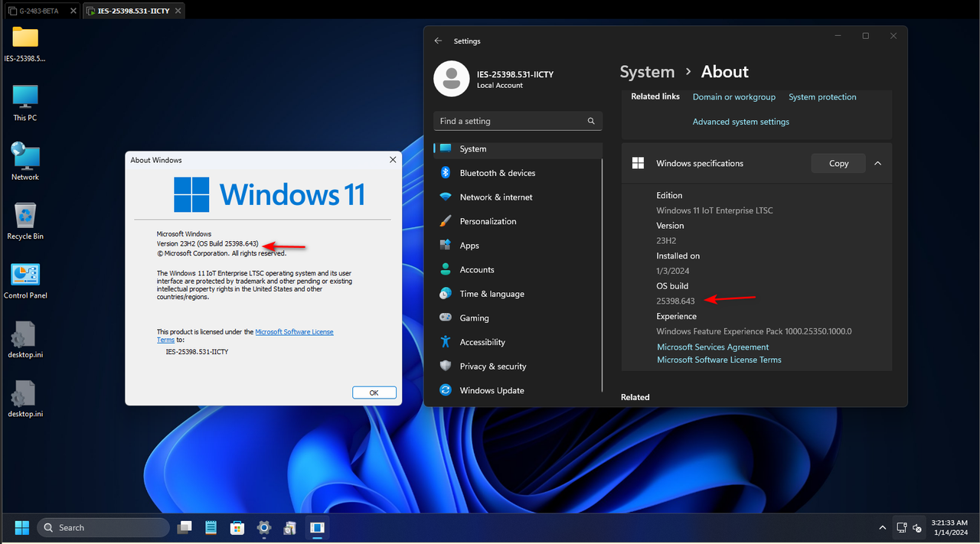Select the lower desktop.ini file icon
The image size is (980, 544).
click(x=25, y=399)
